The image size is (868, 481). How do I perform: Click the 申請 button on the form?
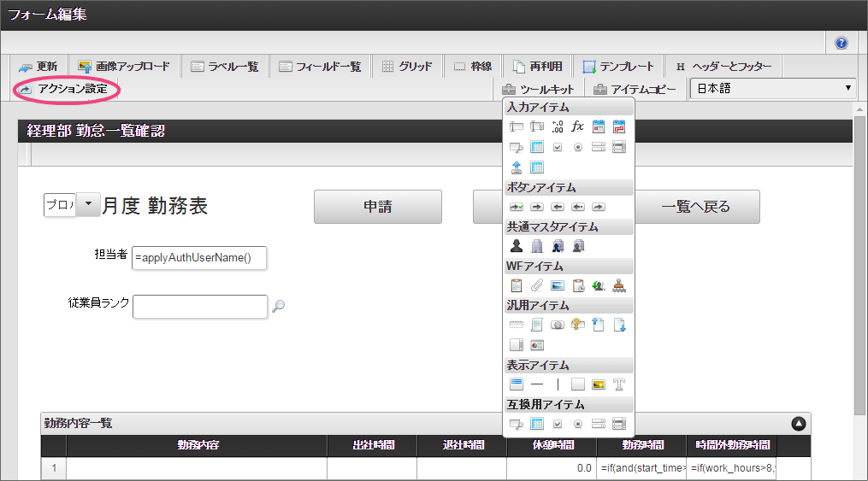point(377,207)
